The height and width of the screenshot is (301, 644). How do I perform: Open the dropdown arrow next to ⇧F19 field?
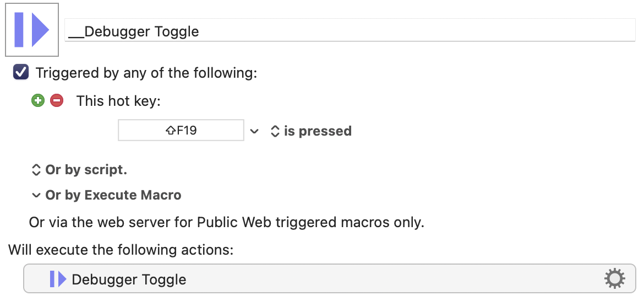coord(254,131)
